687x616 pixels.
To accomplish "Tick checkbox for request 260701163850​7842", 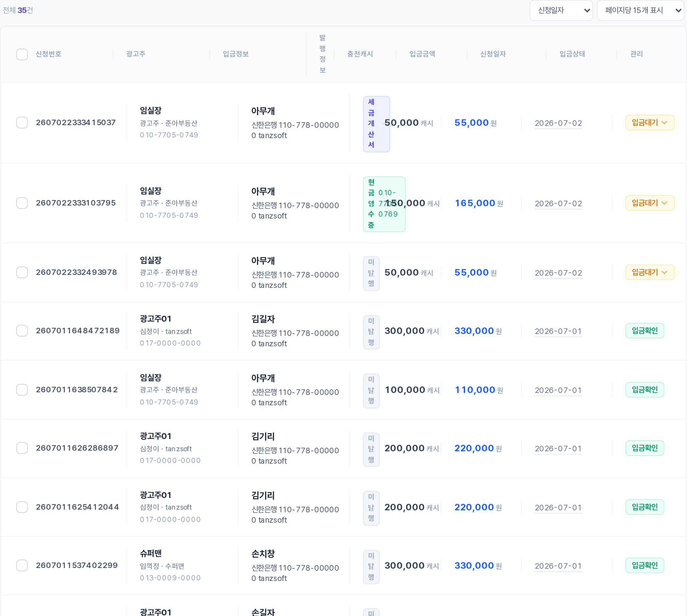I will [22, 390].
